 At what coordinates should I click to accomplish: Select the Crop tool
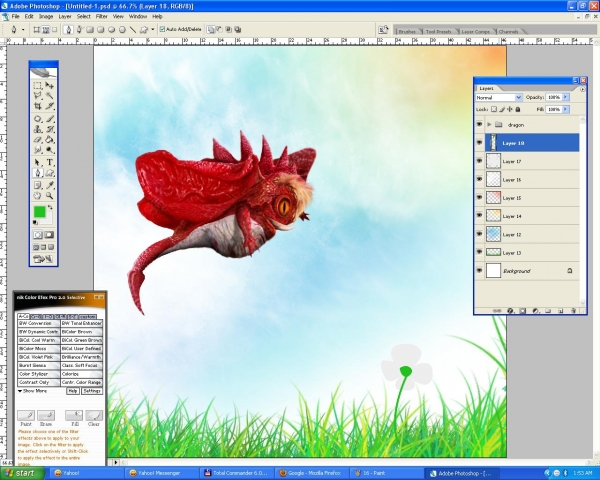pos(38,106)
